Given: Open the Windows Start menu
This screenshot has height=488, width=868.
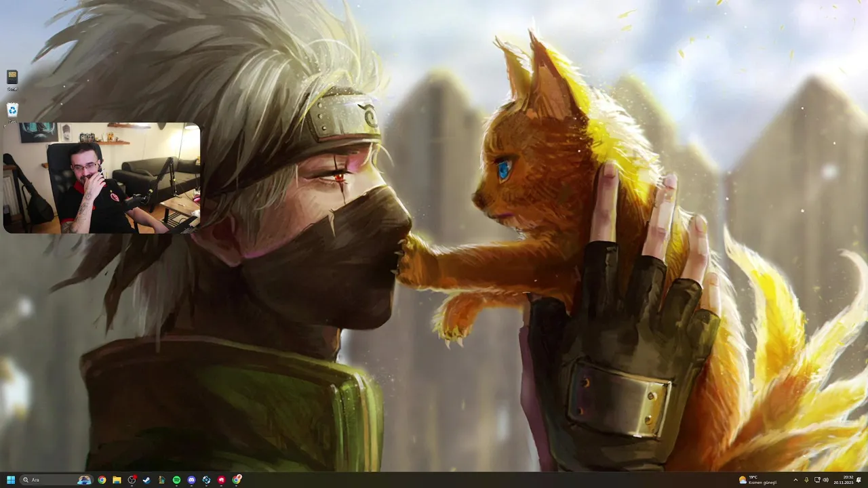Looking at the screenshot, I should [11, 480].
